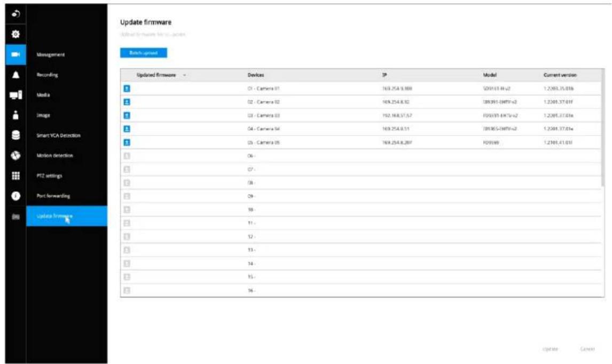Select the Update firmware menu item

[x=67, y=216]
